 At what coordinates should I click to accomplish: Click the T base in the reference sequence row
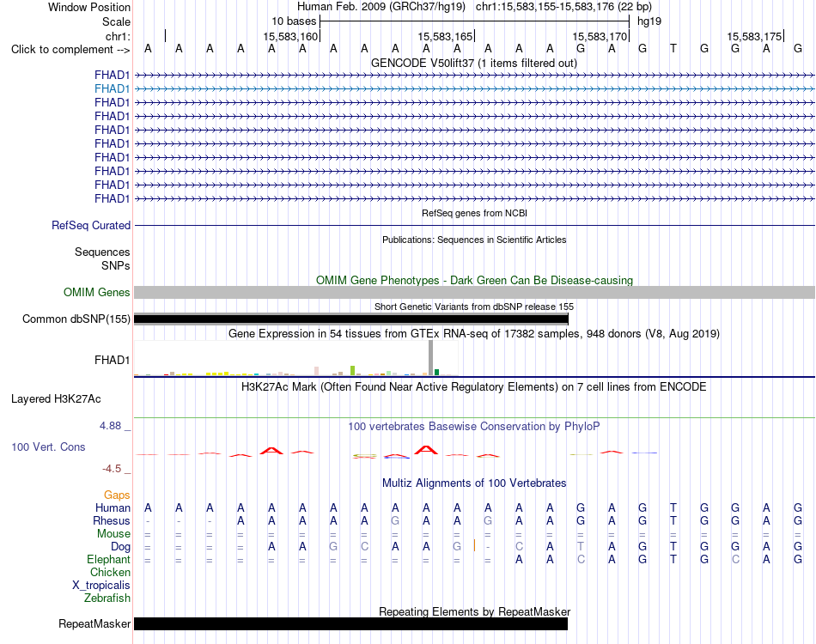(673, 49)
